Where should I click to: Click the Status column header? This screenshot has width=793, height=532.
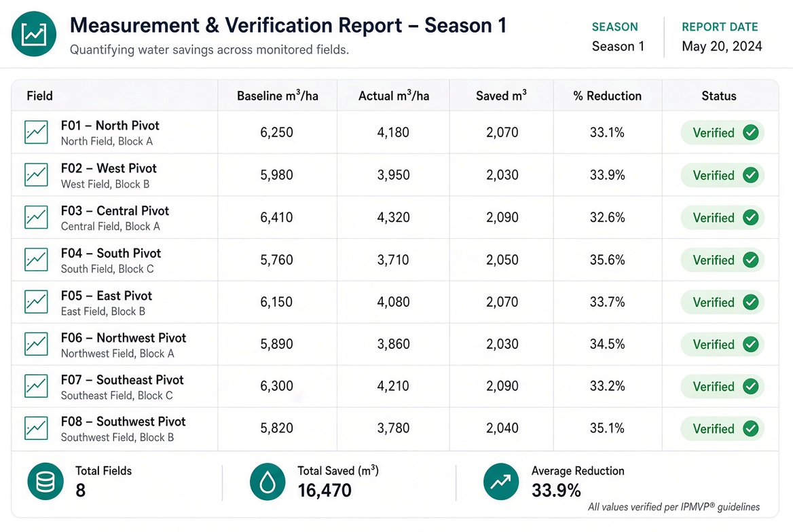[x=718, y=96]
